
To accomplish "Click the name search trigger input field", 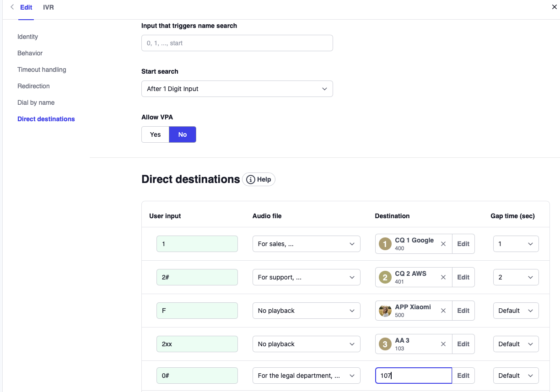I will (x=237, y=43).
